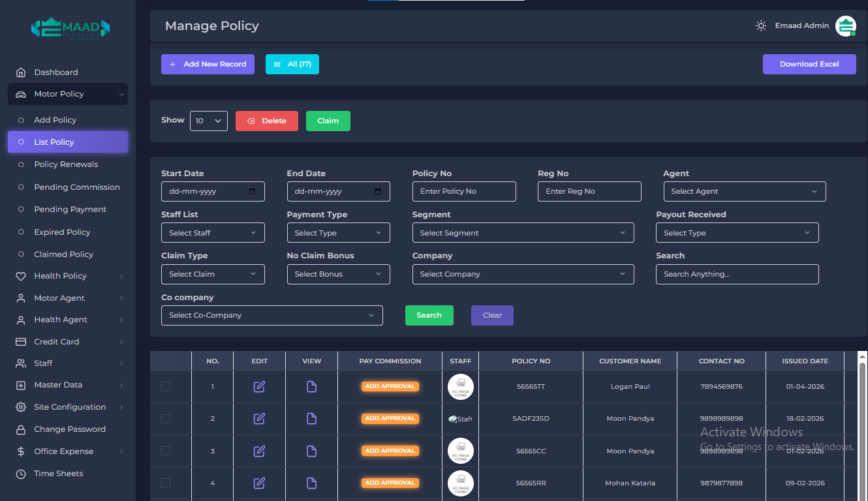The width and height of the screenshot is (868, 501).
Task: Click the Add New Record button
Action: 208,64
